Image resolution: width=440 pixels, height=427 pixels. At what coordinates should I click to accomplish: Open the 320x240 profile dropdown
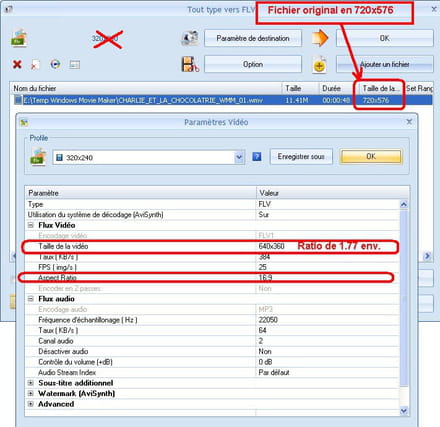tap(239, 157)
